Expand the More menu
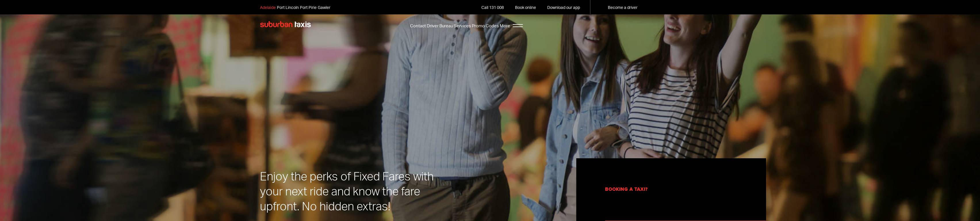The height and width of the screenshot is (221, 980). click(x=504, y=26)
